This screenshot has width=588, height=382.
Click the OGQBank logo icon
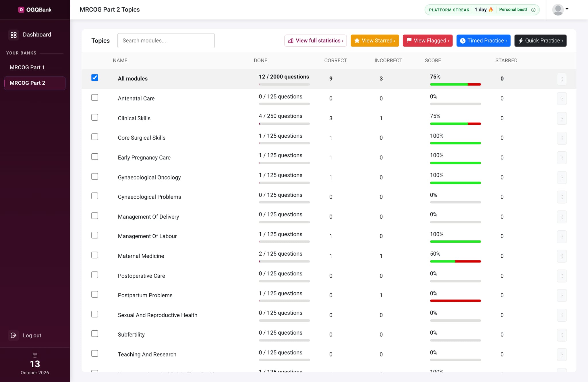[x=21, y=10]
